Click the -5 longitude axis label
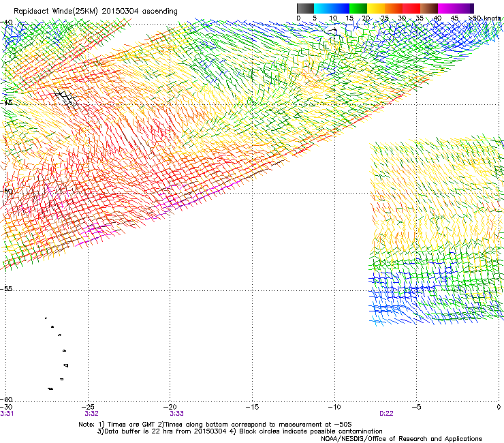The width and height of the screenshot is (504, 443). [417, 407]
